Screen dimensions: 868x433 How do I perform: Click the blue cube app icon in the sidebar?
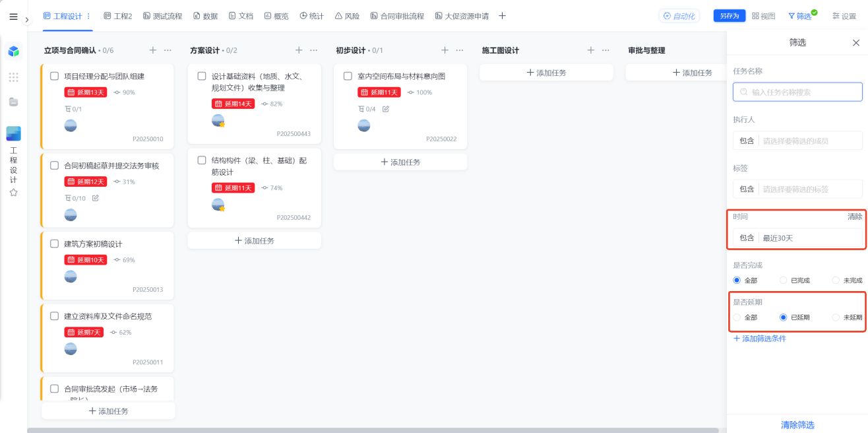pyautogui.click(x=13, y=51)
